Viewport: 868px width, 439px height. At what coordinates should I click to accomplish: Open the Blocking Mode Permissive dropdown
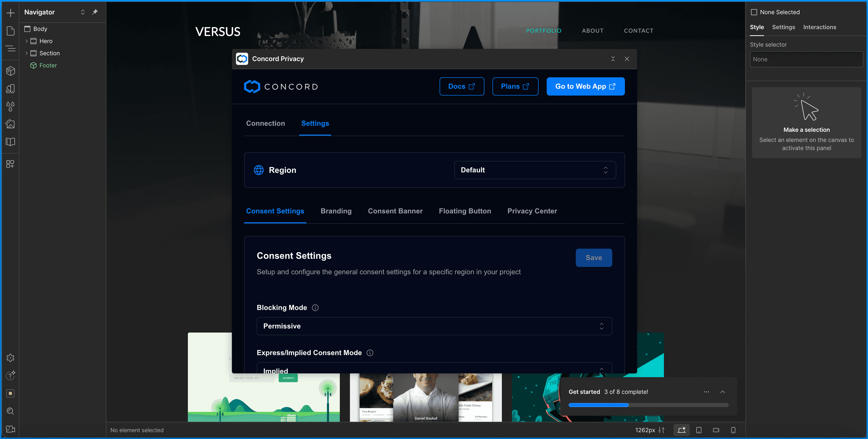pos(434,326)
